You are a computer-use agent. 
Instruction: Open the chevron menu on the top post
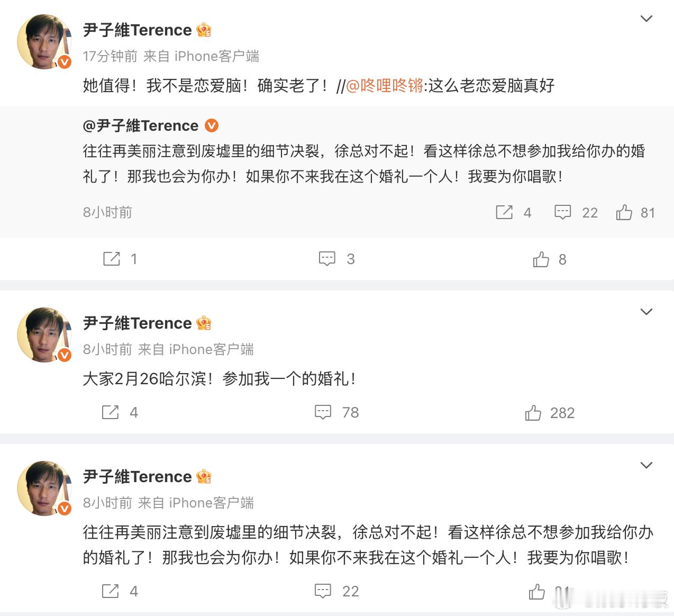(x=646, y=18)
